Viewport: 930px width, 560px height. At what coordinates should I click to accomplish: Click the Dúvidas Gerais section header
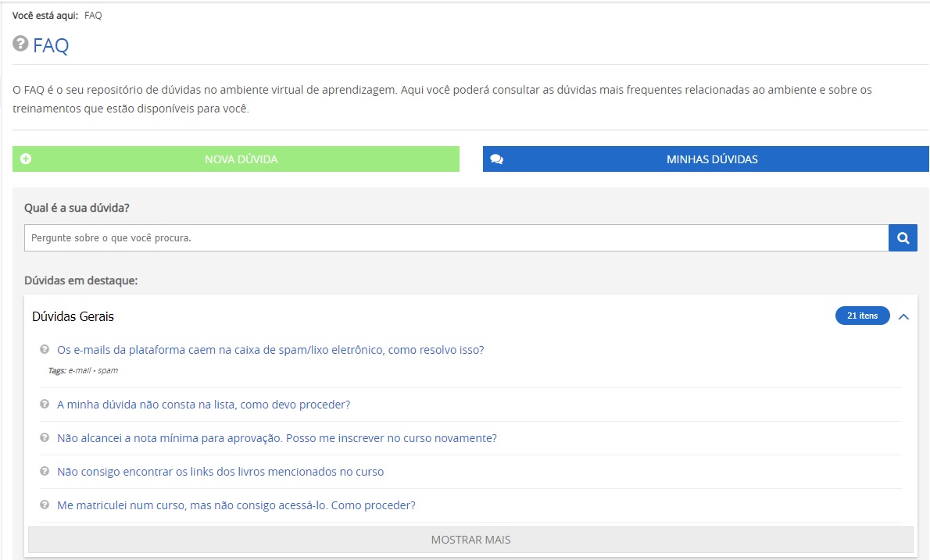(x=73, y=316)
